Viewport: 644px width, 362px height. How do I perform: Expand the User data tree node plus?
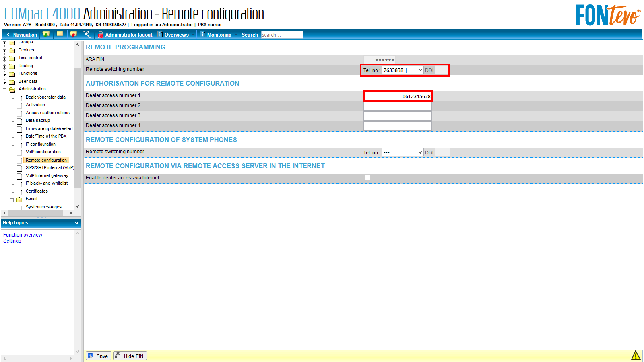5,82
